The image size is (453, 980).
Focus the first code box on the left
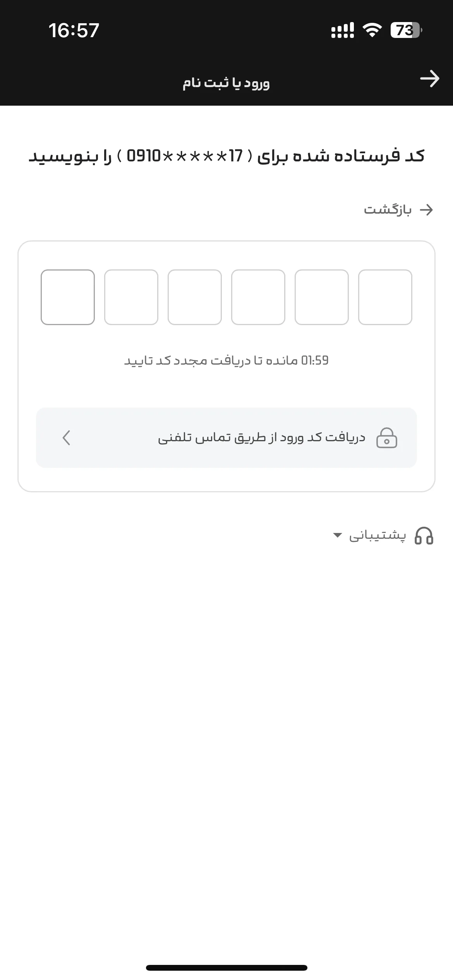pos(68,297)
